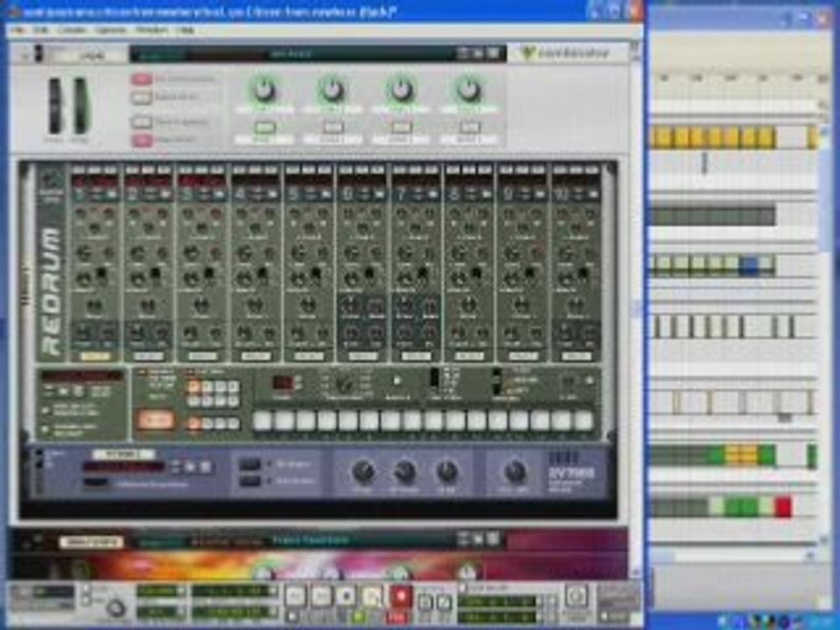Click the RV7000 HF Damp knob
Viewport: 840px width, 630px height.
(404, 472)
